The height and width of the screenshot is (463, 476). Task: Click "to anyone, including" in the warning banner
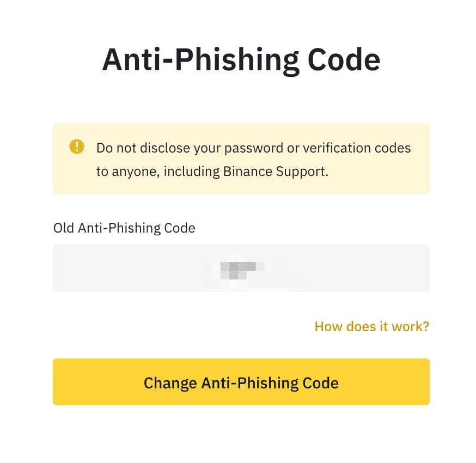click(x=158, y=172)
